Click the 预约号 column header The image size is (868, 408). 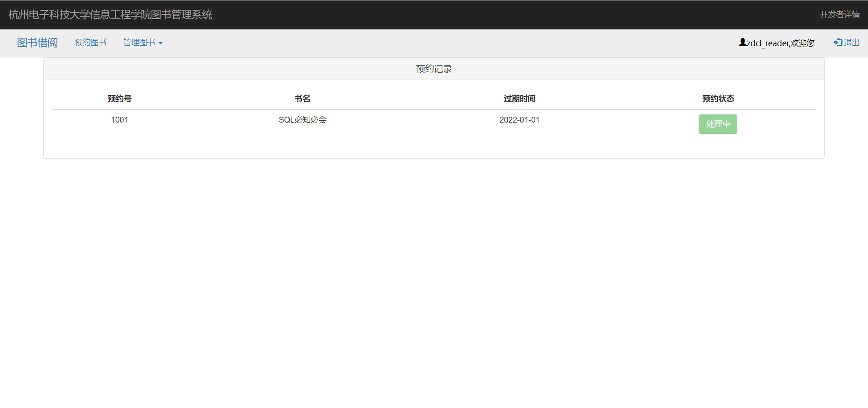click(119, 99)
